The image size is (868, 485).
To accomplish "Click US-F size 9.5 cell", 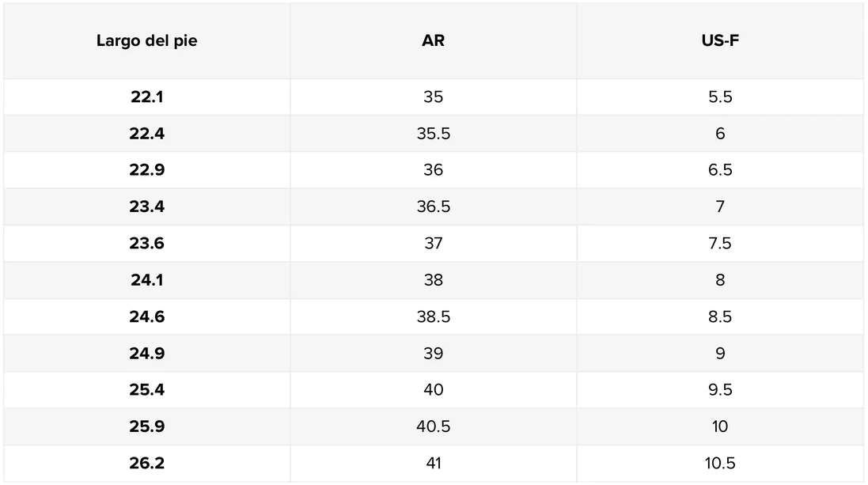I will [x=719, y=390].
